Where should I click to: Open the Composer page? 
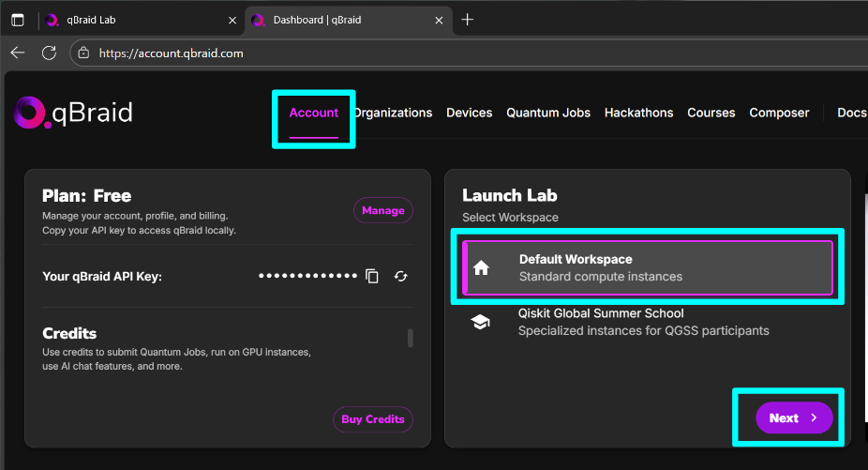coord(779,113)
